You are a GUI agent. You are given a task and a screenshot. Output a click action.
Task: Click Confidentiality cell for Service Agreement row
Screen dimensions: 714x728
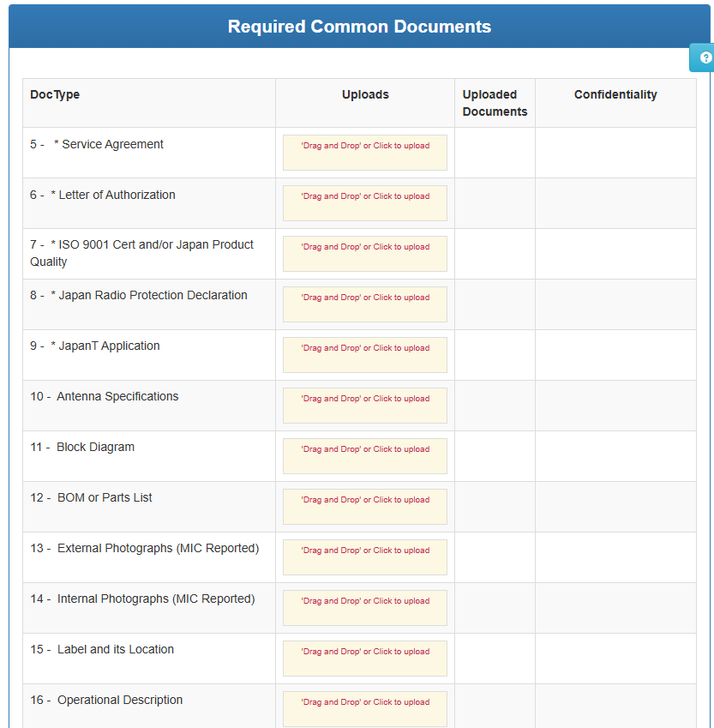click(615, 153)
